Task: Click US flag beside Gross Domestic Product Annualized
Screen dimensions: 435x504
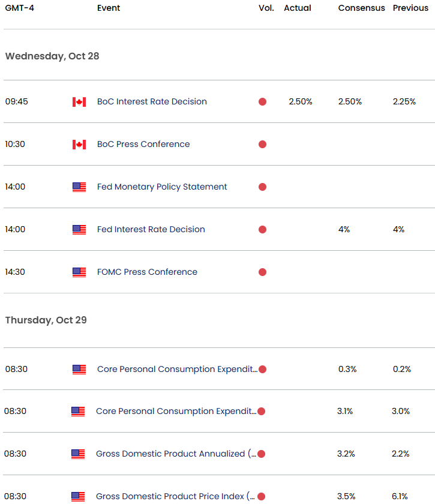Action: tap(78, 454)
